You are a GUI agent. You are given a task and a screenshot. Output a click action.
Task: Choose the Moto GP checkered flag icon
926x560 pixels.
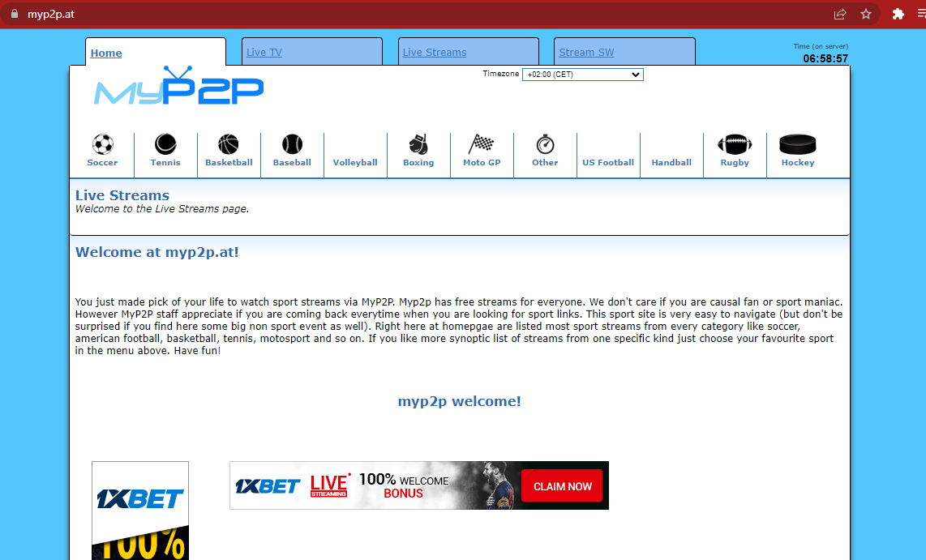click(x=482, y=144)
